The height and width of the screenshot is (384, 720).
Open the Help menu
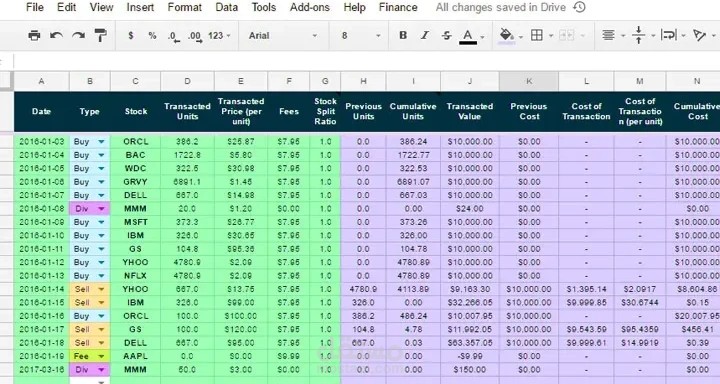[354, 7]
